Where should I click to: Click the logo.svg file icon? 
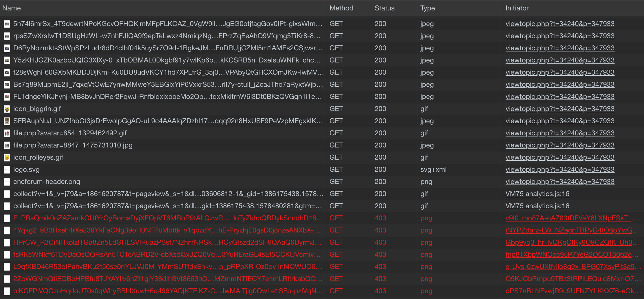(x=7, y=170)
